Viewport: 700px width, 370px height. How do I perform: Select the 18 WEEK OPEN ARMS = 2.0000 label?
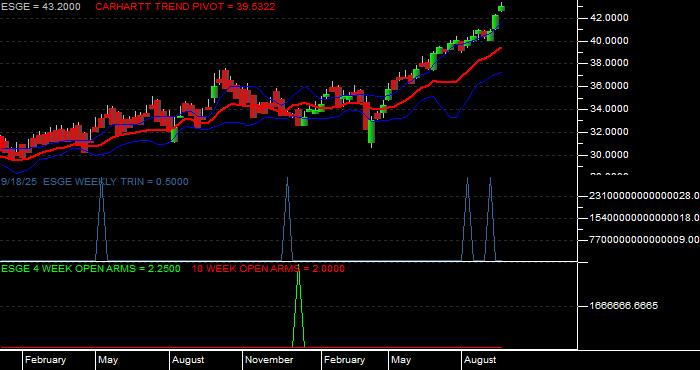click(x=268, y=269)
